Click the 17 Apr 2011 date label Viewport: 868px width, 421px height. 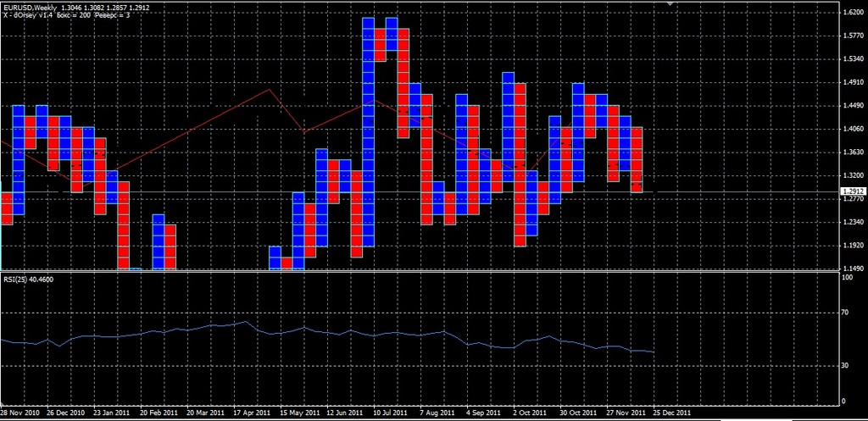point(252,413)
